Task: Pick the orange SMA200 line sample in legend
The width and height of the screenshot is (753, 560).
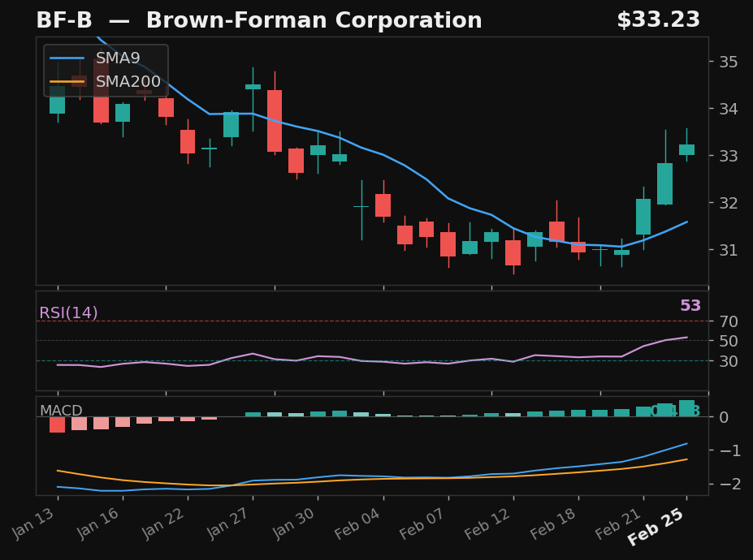Action: [x=67, y=82]
